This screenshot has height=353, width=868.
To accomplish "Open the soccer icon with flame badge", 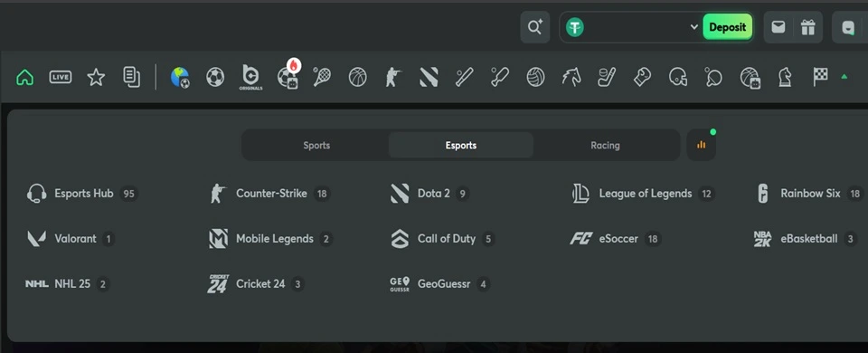I will tap(288, 75).
